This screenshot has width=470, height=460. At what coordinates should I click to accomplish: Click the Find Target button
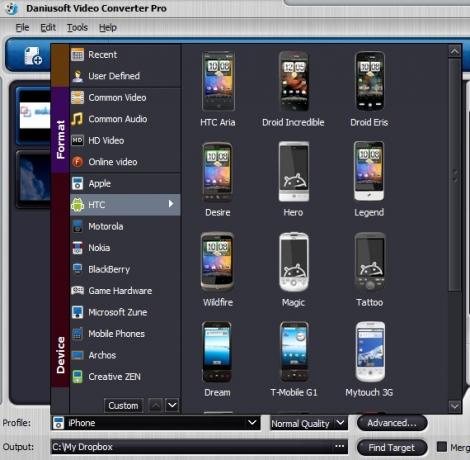coord(392,448)
